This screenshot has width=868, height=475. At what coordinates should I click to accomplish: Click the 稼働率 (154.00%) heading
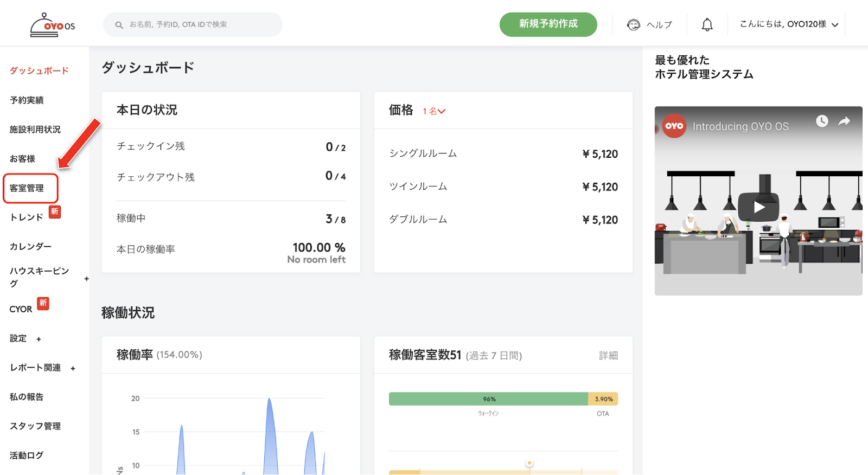pyautogui.click(x=159, y=355)
